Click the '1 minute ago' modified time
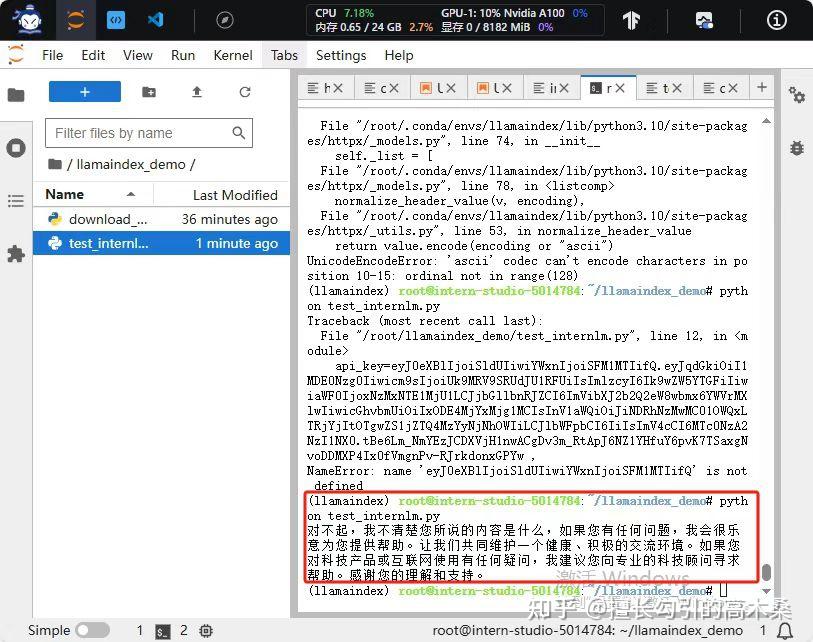This screenshot has height=642, width=813. [x=236, y=243]
